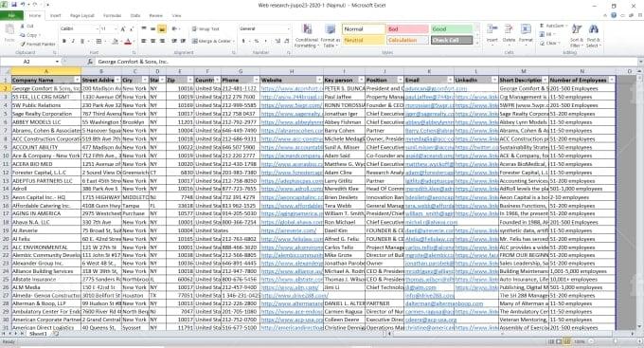644x348 pixels.
Task: Open Conditional Formatting
Action: point(307,36)
